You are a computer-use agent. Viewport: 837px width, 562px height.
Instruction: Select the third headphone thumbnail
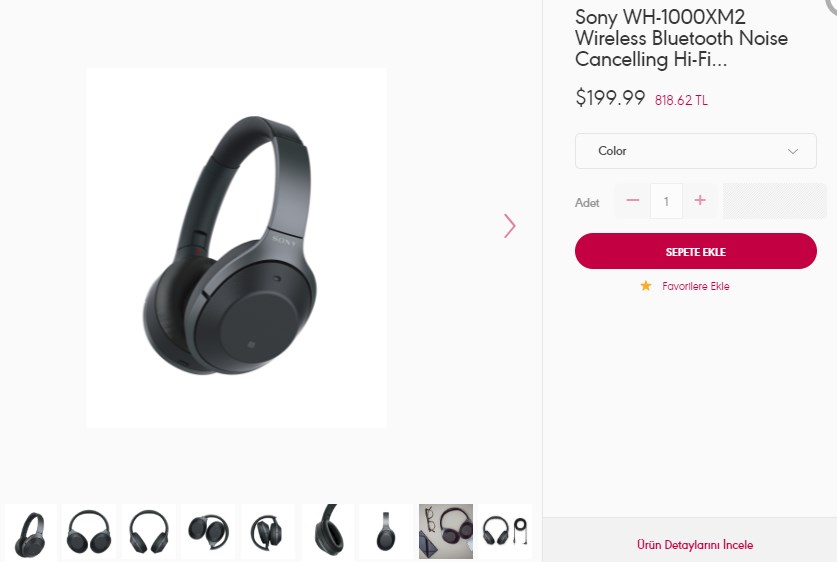pyautogui.click(x=149, y=531)
